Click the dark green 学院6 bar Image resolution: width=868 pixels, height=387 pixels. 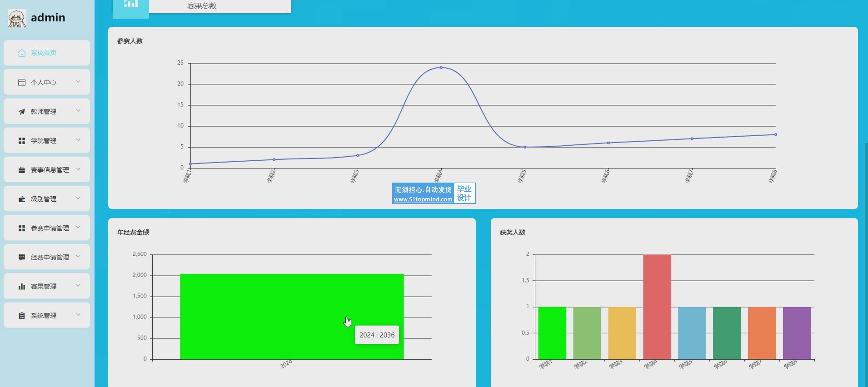[727, 333]
